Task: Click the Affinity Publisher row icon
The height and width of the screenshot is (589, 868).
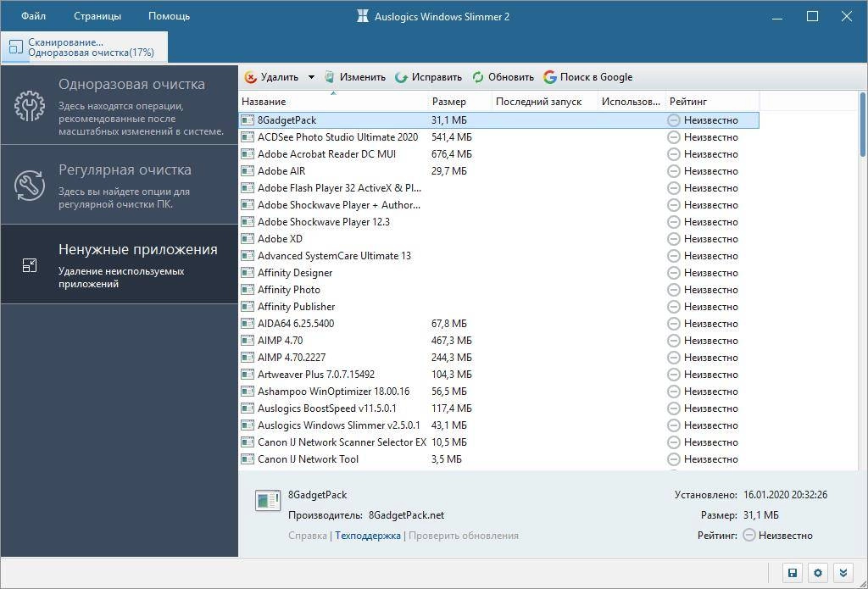Action: pyautogui.click(x=248, y=307)
